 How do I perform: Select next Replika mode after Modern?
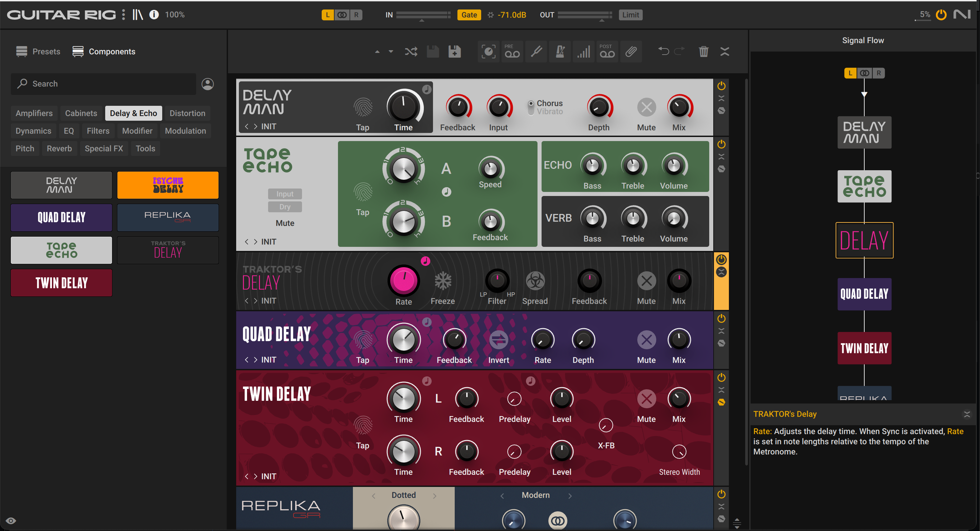point(569,495)
